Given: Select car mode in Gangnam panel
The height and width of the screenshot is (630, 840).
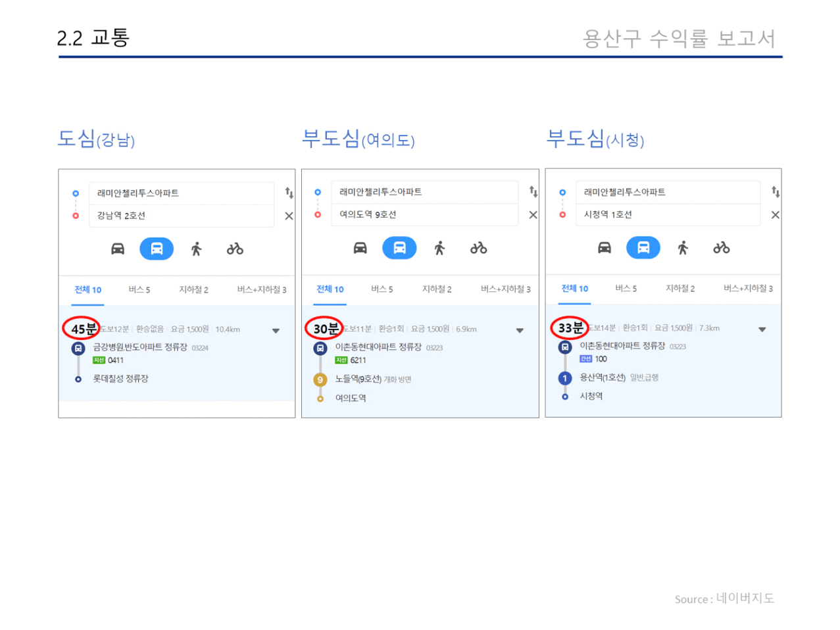Looking at the screenshot, I should pos(118,249).
